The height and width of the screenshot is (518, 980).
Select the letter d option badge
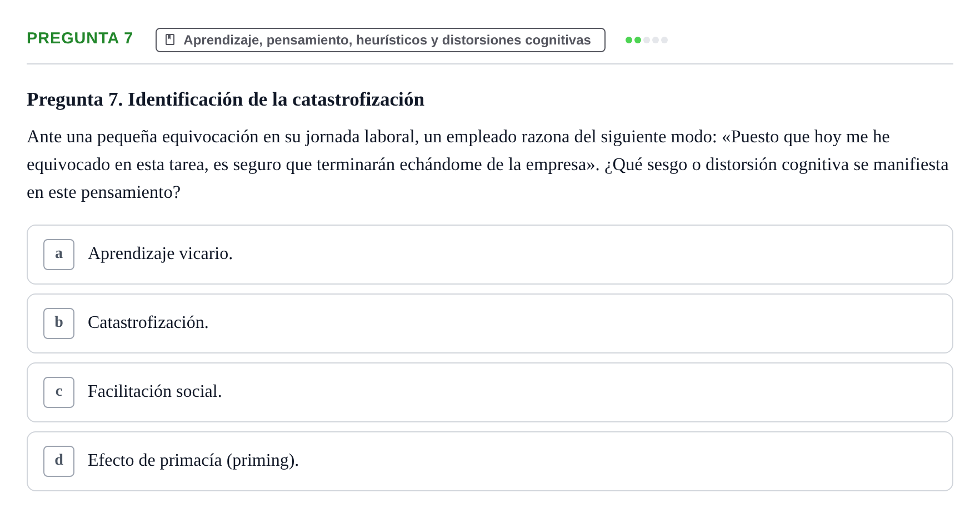(59, 461)
